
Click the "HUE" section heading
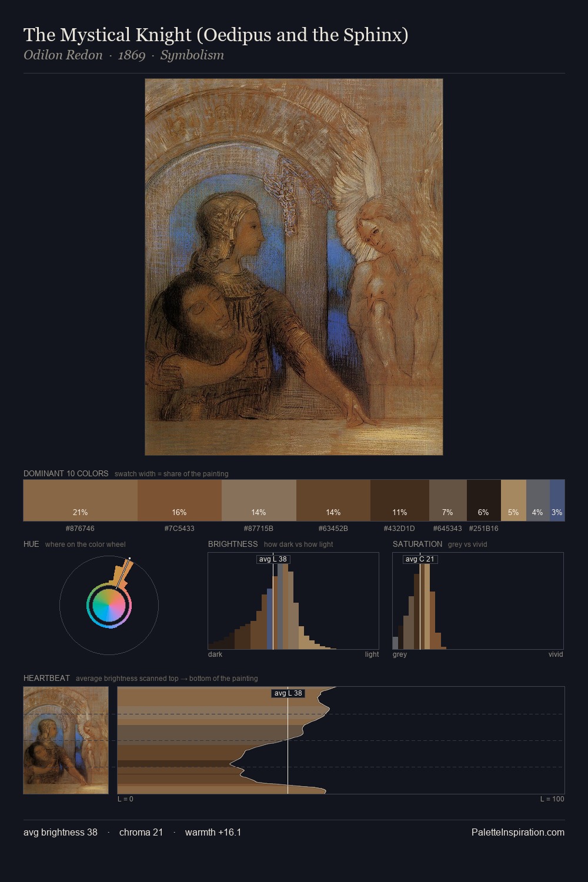31,544
